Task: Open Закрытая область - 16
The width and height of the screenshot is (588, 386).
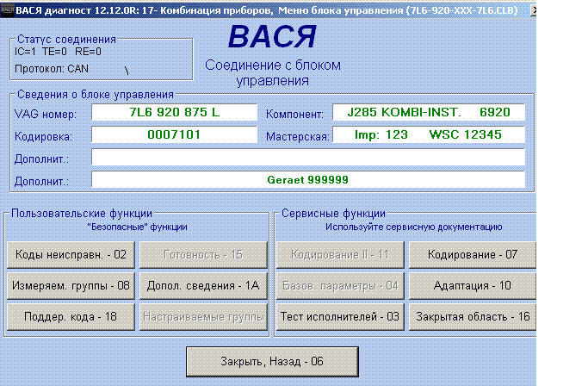Action: 473,317
